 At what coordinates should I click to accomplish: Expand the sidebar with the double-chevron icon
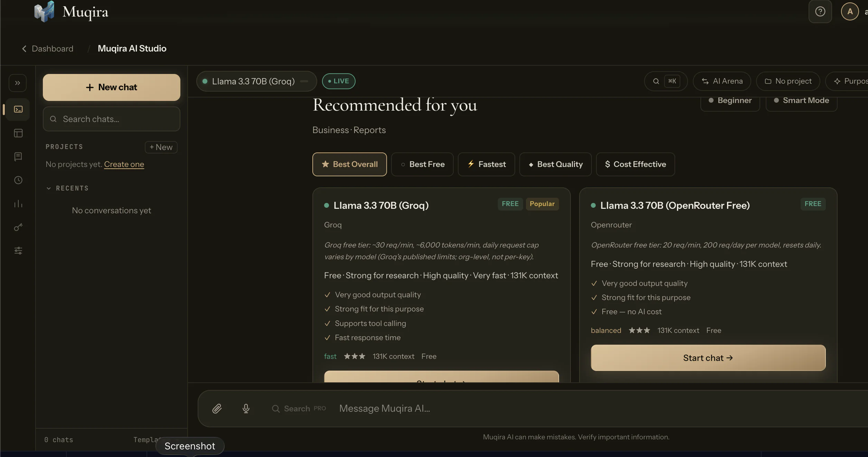[18, 83]
